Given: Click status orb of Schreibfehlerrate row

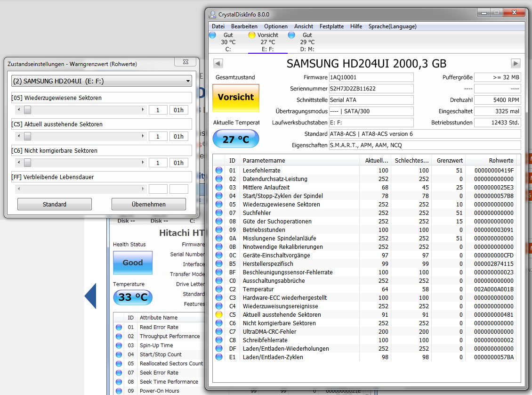Looking at the screenshot, I should pos(219,340).
